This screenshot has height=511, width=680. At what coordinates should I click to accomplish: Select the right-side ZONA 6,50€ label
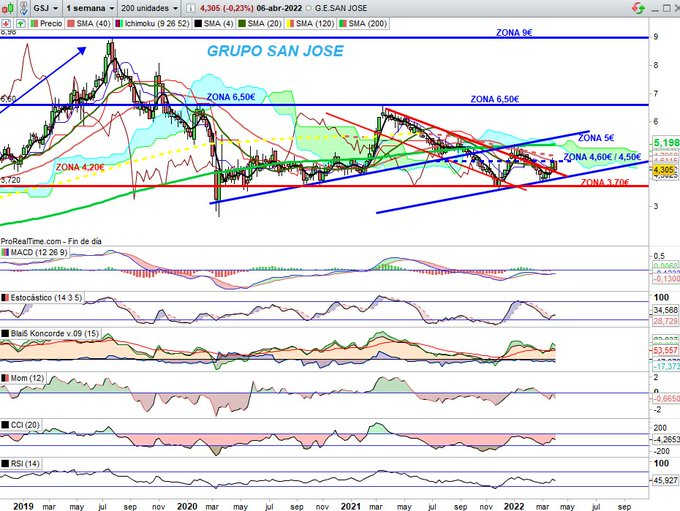tap(495, 99)
